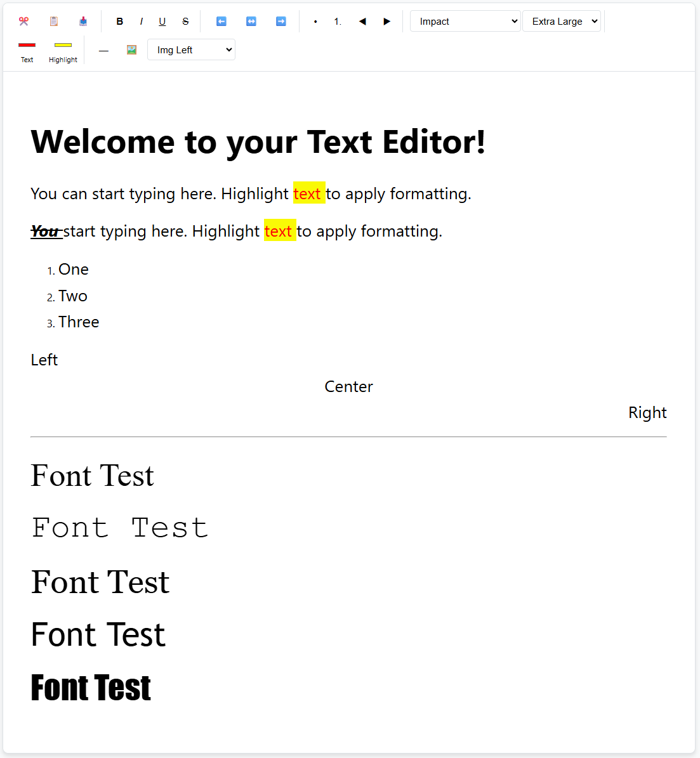Toggle bold formatting
Image resolution: width=700 pixels, height=758 pixels.
click(119, 21)
